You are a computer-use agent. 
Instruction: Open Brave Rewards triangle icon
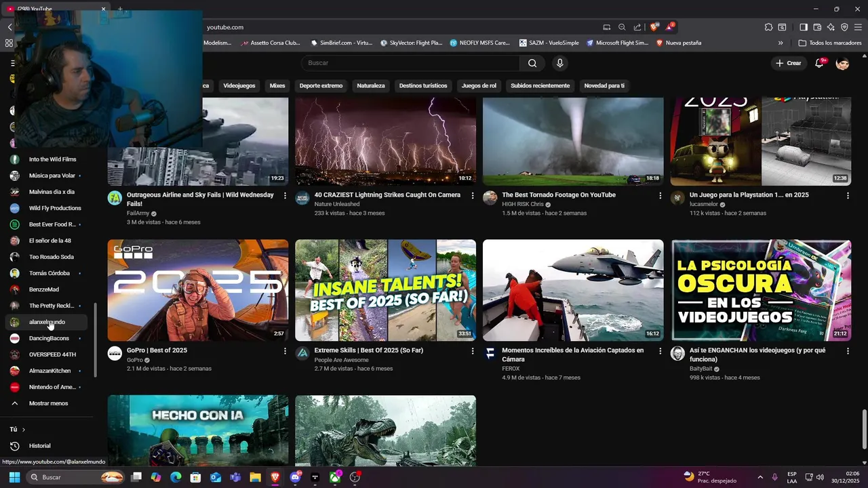(x=669, y=27)
